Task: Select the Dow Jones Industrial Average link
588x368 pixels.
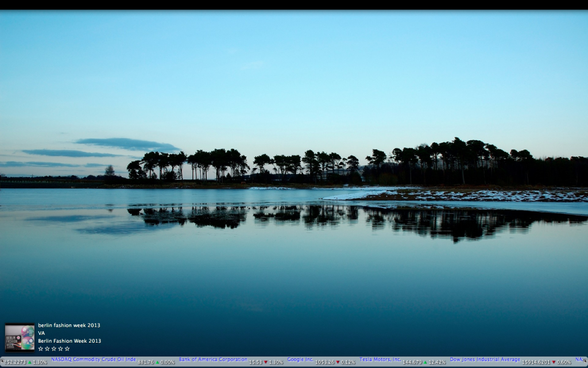Action: click(x=485, y=359)
